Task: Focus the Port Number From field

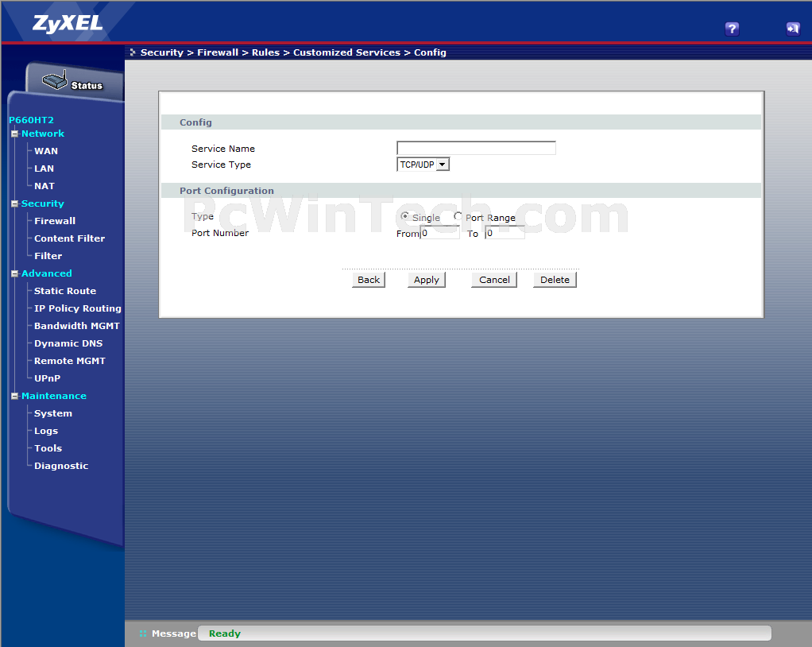Action: coord(439,233)
